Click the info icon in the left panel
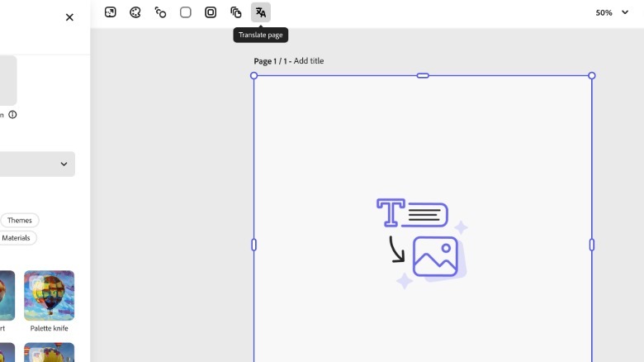This screenshot has height=362, width=644. pyautogui.click(x=13, y=115)
